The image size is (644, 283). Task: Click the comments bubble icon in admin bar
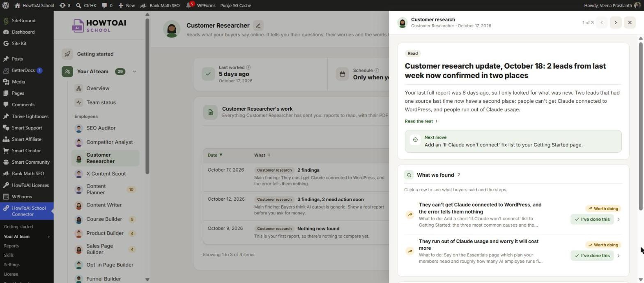(104, 5)
